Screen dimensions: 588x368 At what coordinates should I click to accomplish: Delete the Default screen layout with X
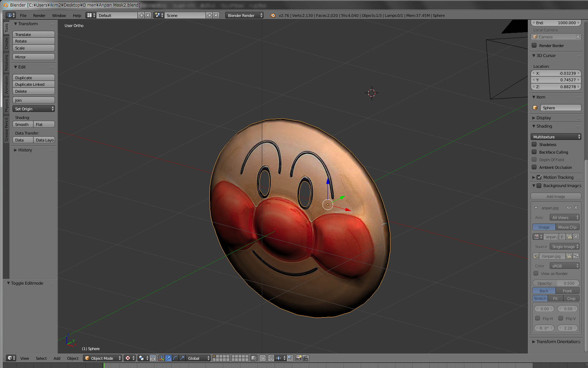(x=148, y=15)
